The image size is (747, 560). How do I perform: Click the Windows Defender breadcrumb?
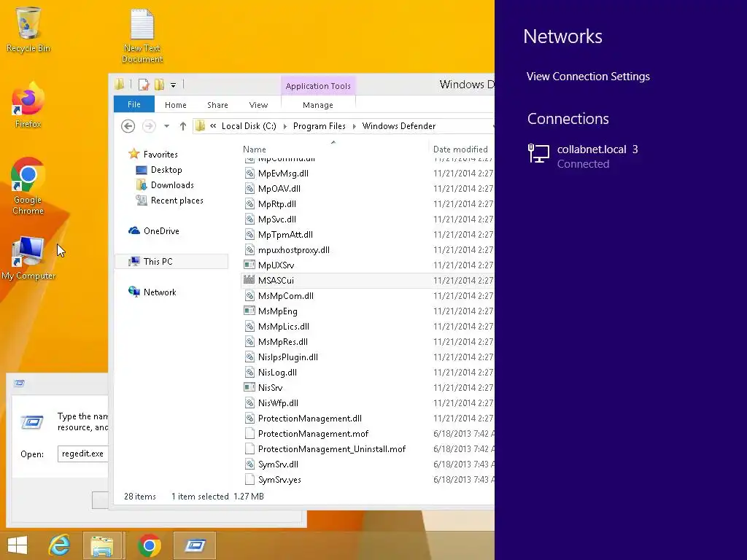pos(399,126)
